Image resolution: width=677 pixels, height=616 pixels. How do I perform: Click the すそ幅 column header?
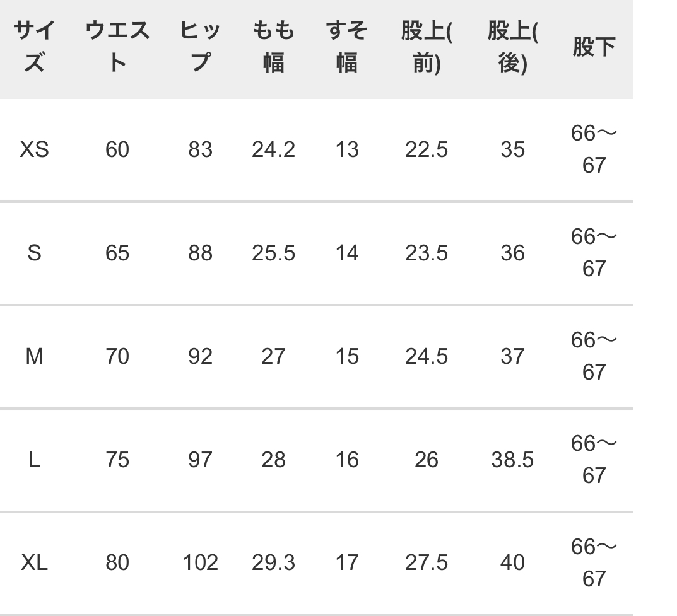point(347,47)
